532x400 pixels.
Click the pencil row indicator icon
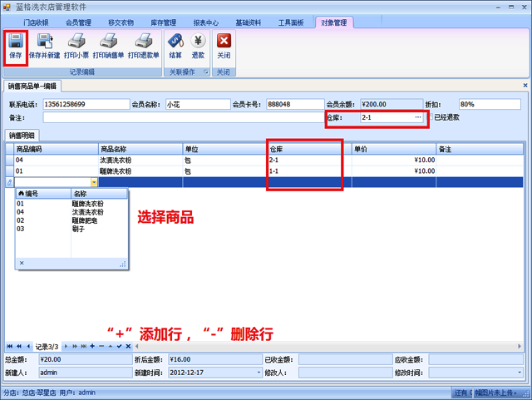9,182
